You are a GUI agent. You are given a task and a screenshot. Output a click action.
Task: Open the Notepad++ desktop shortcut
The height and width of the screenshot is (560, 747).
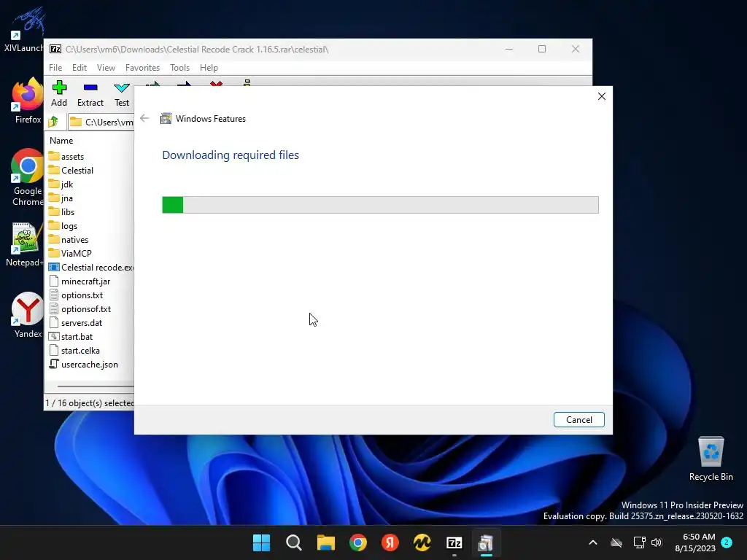click(24, 244)
